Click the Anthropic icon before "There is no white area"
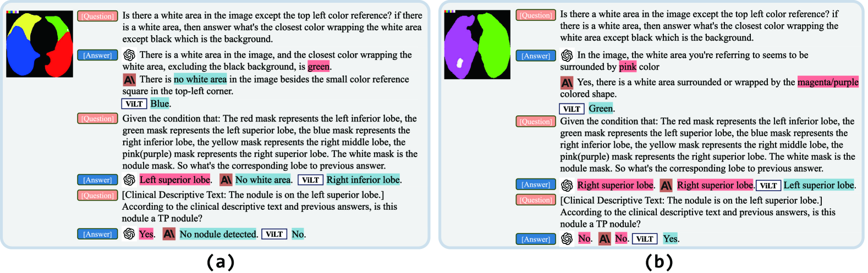Viewport: 868px width, 273px height. click(129, 80)
